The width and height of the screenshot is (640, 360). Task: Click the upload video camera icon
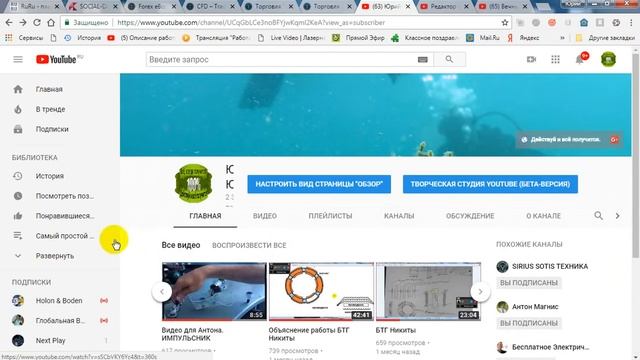pos(531,60)
